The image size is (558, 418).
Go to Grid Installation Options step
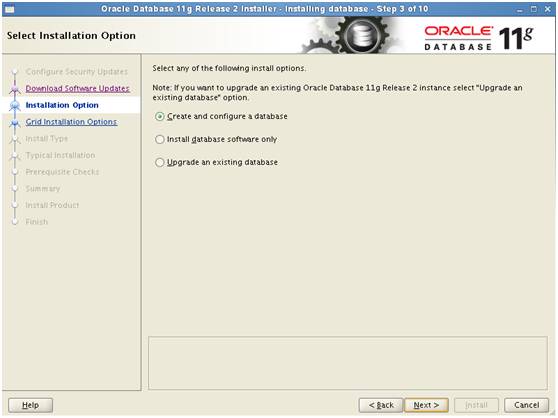tap(71, 122)
